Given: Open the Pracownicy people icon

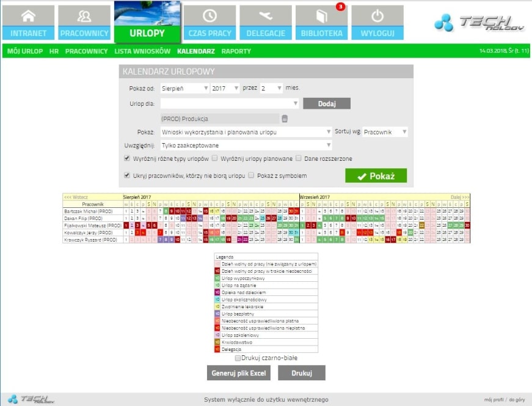Looking at the screenshot, I should [x=84, y=17].
